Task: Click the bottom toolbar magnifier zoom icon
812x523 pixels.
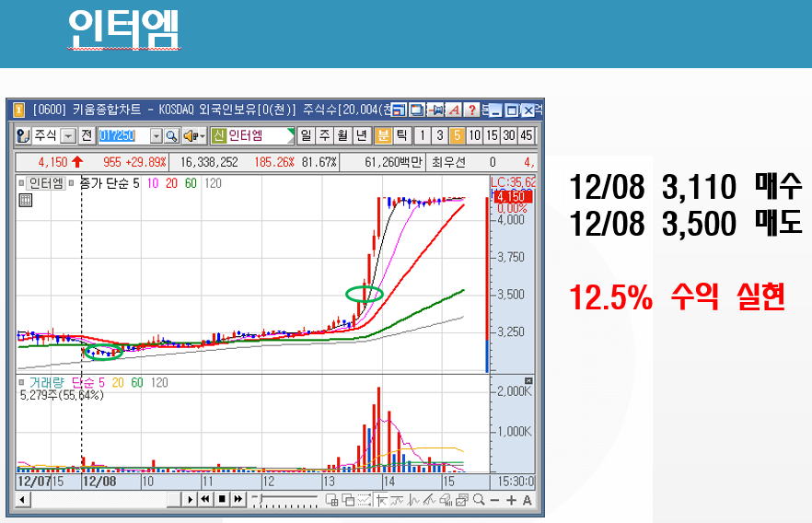Action: pyautogui.click(x=479, y=500)
